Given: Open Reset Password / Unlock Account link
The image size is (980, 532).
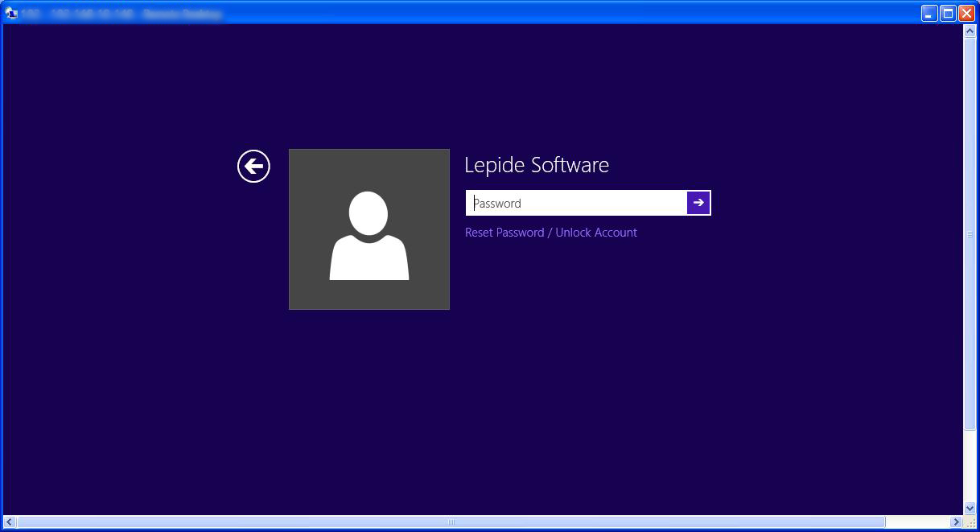Looking at the screenshot, I should coord(551,233).
